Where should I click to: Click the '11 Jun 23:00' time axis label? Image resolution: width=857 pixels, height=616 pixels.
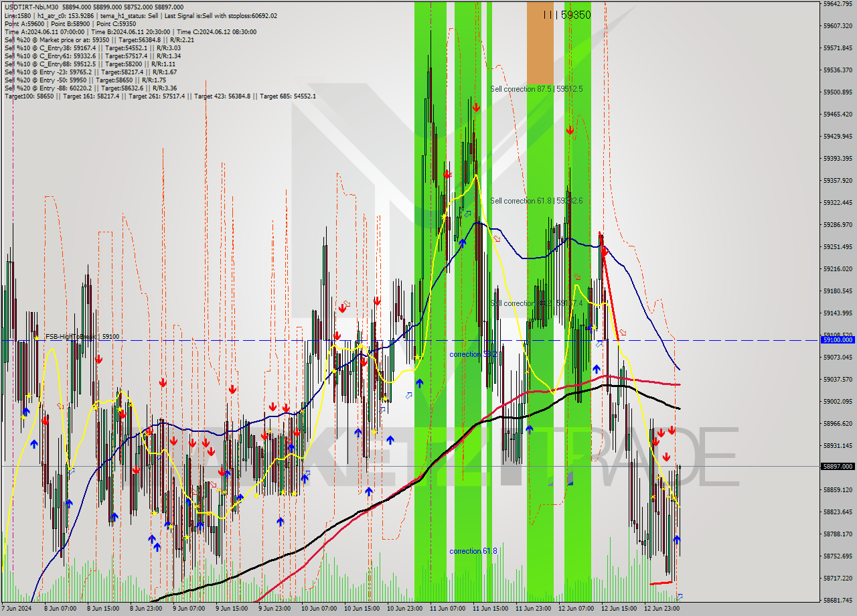click(x=533, y=609)
